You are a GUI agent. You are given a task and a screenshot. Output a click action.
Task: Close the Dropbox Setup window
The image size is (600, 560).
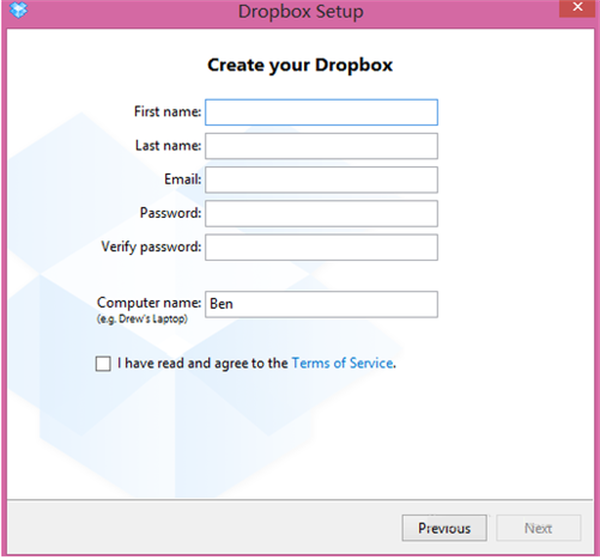[577, 8]
